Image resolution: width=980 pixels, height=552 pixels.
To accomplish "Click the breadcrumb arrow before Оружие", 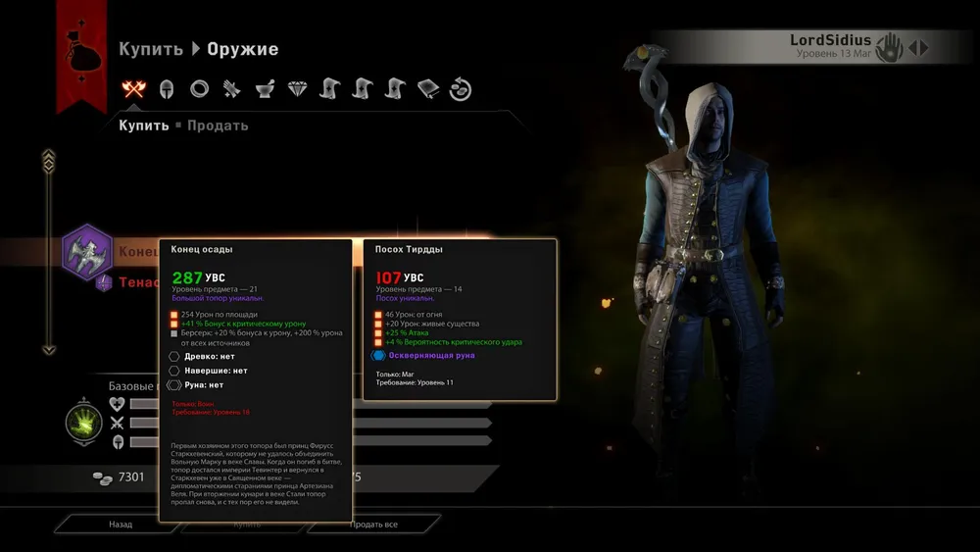I will point(196,49).
